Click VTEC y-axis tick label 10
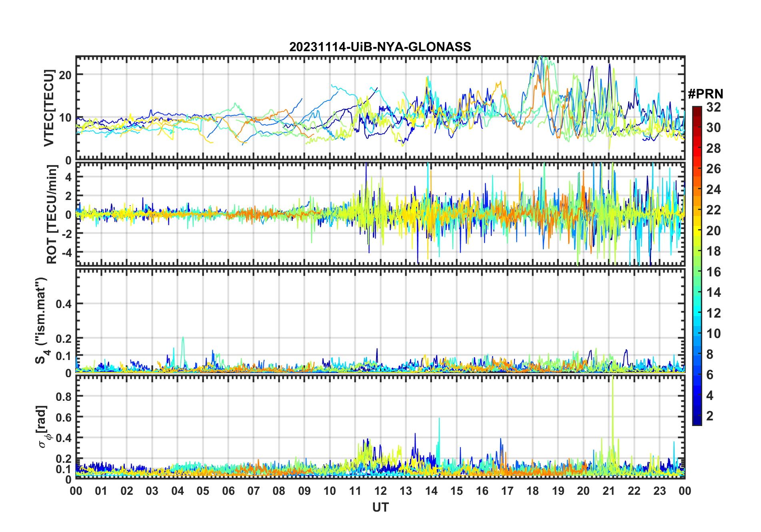Image resolution: width=761 pixels, height=532 pixels. 65,118
